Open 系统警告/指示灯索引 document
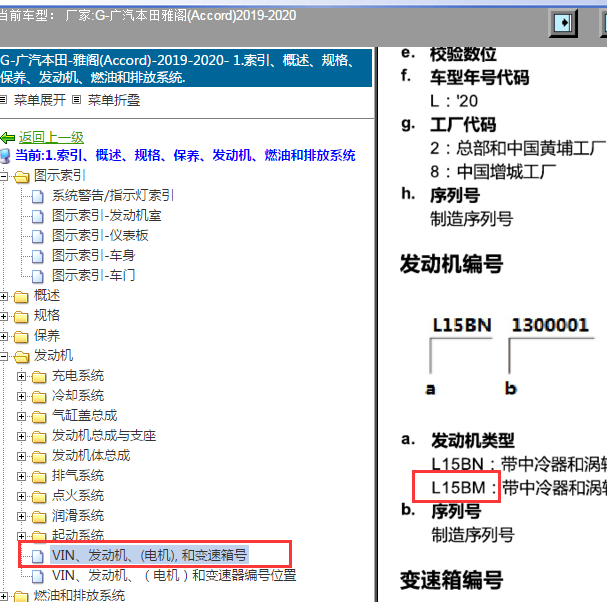 click(x=113, y=196)
